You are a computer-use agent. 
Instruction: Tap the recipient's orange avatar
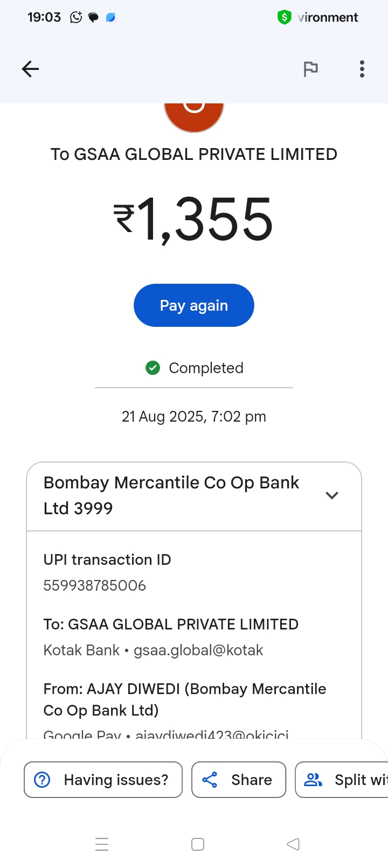pos(194,115)
